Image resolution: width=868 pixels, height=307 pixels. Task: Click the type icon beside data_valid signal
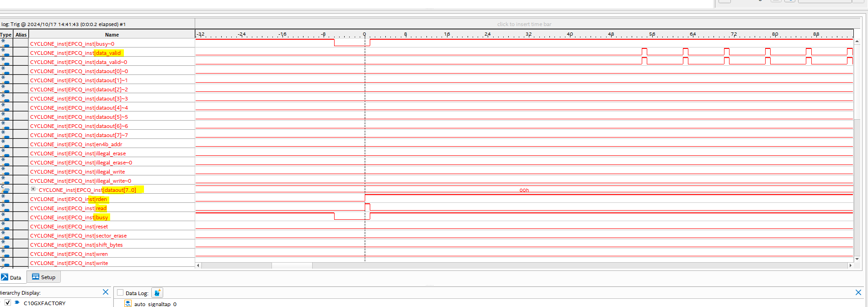point(6,53)
